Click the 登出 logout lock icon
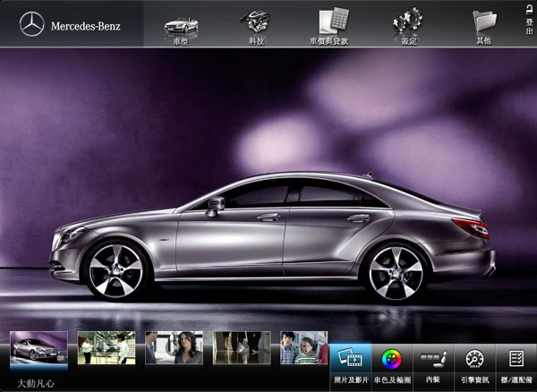537x392 pixels. [x=529, y=18]
